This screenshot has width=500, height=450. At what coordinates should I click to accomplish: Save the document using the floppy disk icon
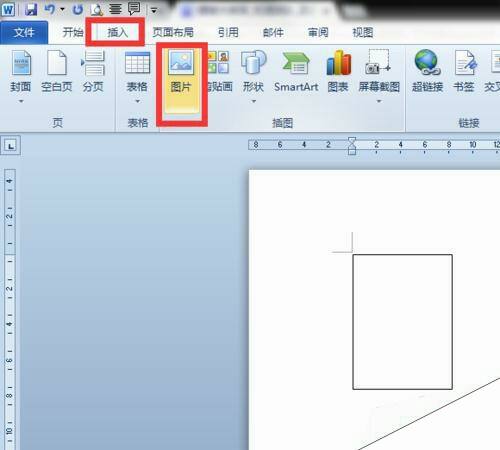pos(31,9)
